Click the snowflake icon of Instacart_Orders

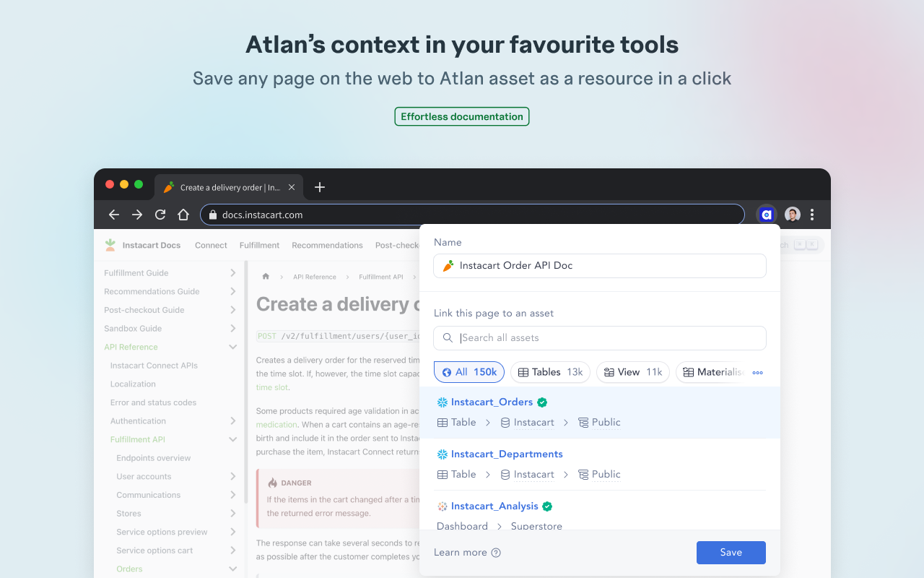pyautogui.click(x=443, y=402)
